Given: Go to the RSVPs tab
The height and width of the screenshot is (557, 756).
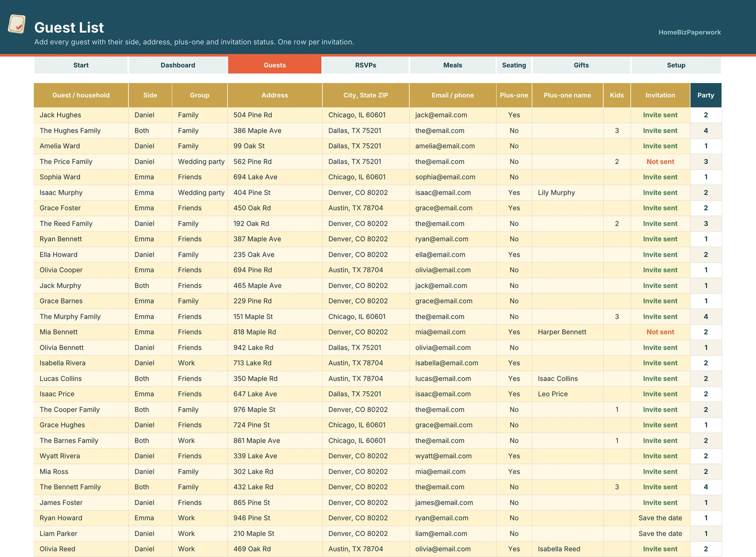Looking at the screenshot, I should click(x=366, y=65).
